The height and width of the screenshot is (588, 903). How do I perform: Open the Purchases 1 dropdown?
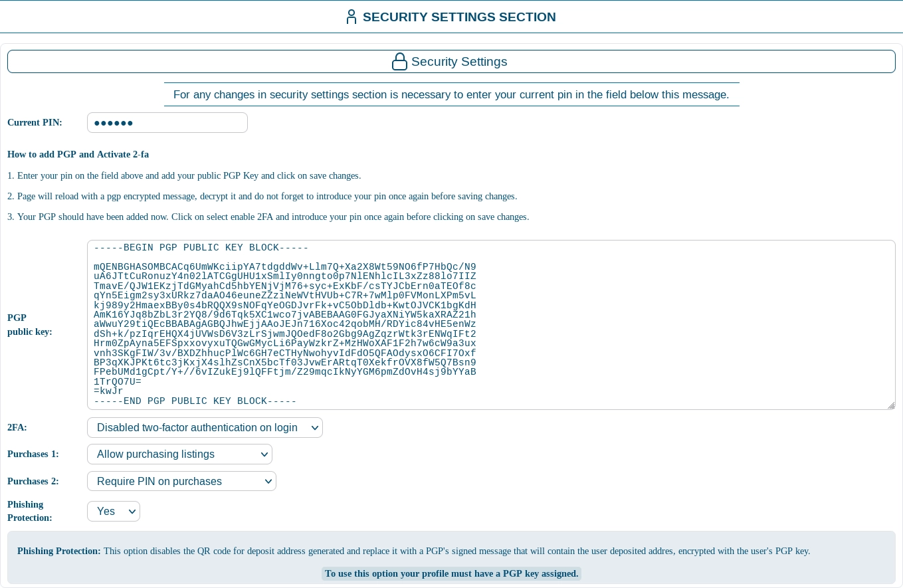pyautogui.click(x=179, y=454)
